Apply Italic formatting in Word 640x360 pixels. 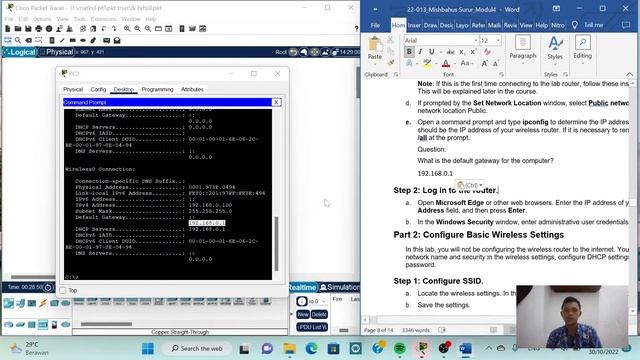tap(420, 52)
